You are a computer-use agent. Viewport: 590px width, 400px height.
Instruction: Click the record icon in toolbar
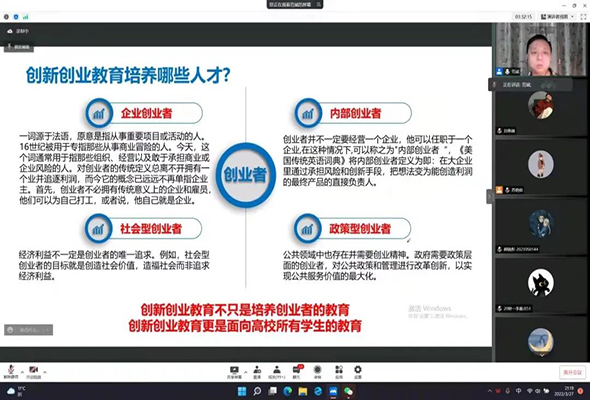point(318,372)
